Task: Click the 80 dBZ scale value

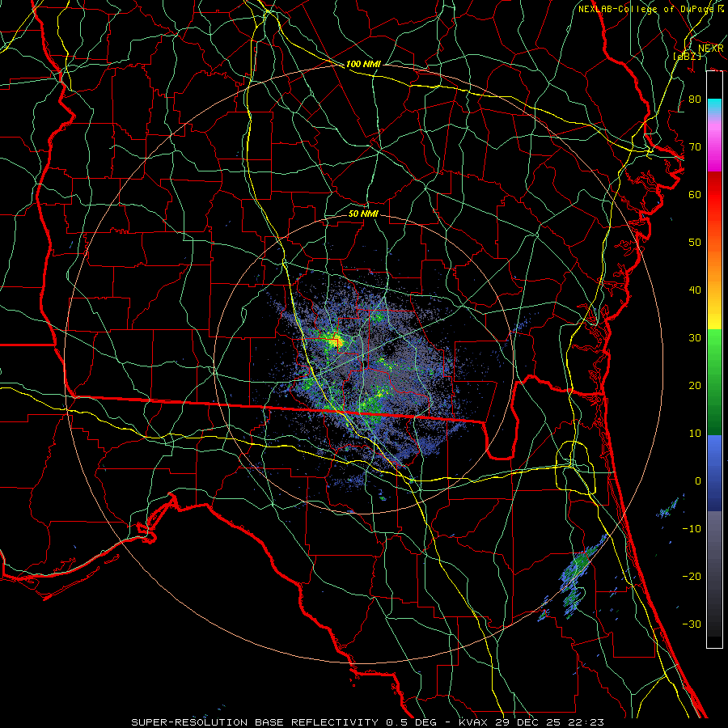Action: click(x=695, y=99)
